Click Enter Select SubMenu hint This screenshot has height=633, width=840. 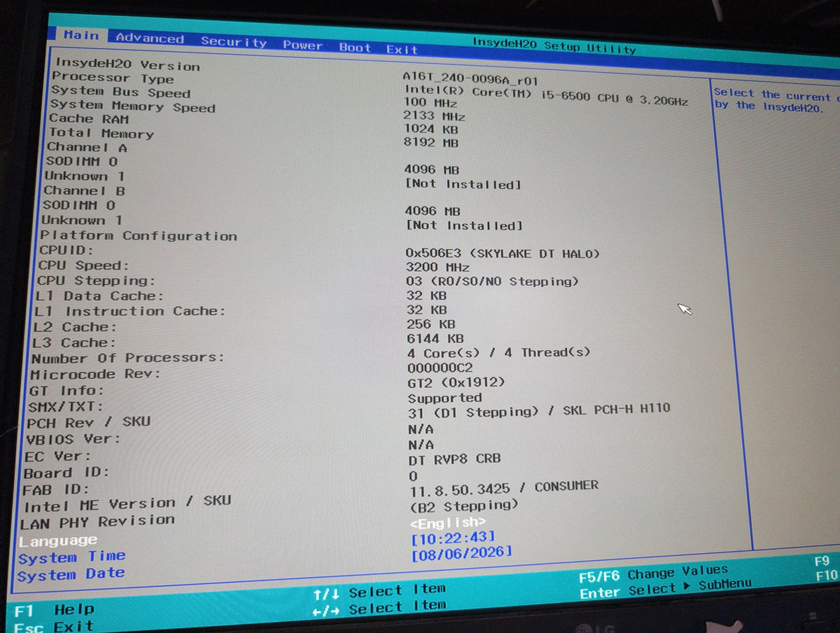tap(665, 588)
